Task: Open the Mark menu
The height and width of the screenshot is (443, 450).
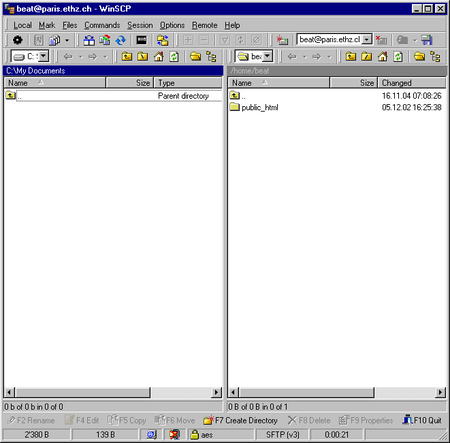Action: 47,25
